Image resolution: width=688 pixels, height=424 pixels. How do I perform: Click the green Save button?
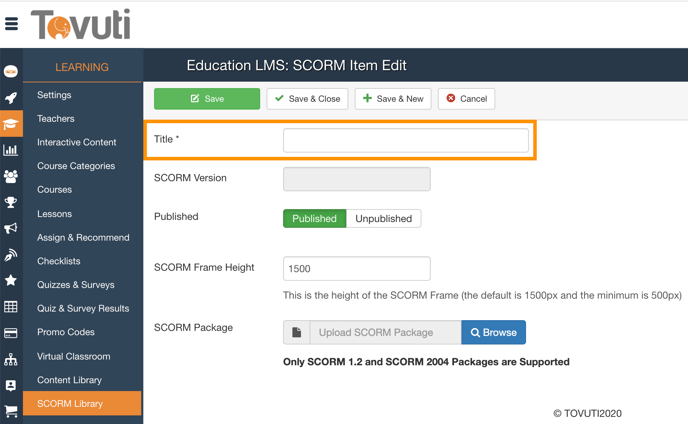[207, 99]
